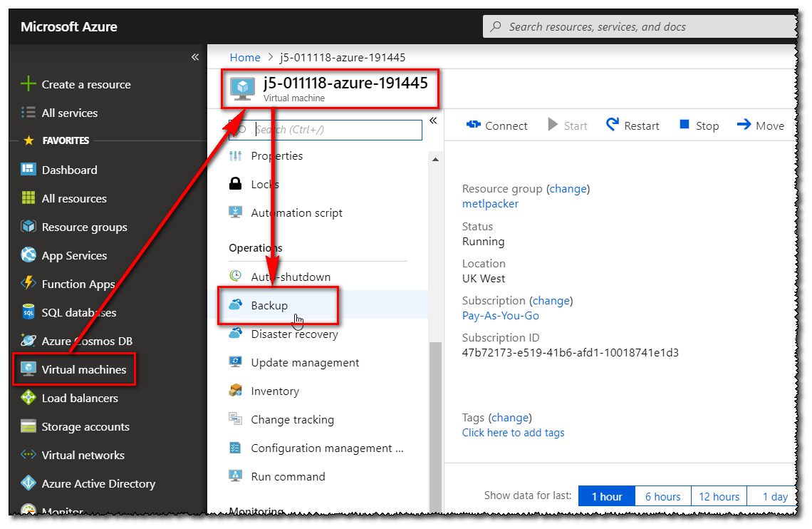
Task: Click the Virtual networks icon
Action: [28, 454]
